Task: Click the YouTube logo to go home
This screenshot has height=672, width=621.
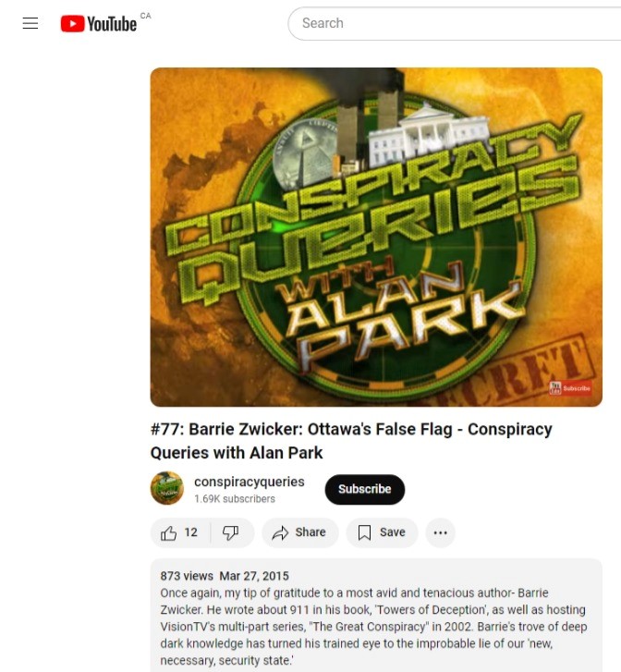Action: (99, 24)
